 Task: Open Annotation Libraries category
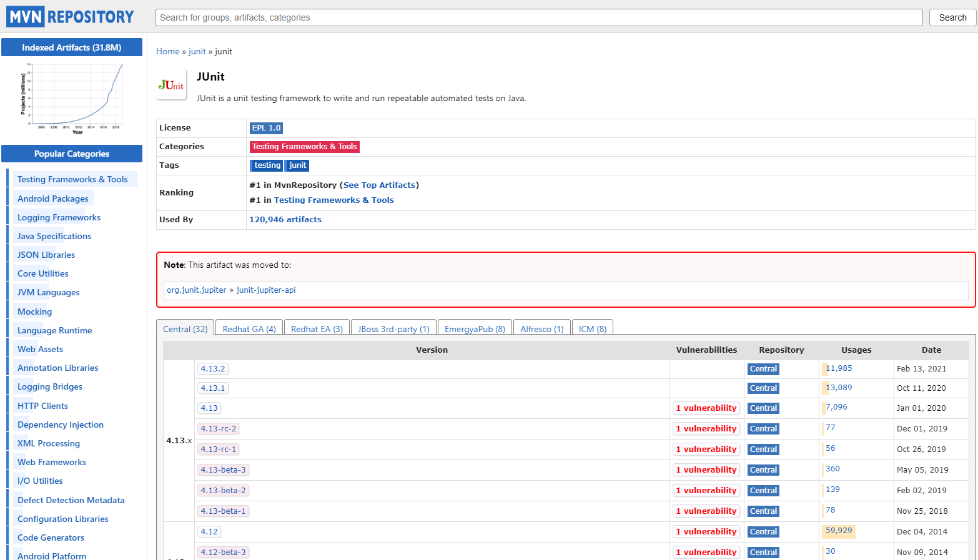[58, 368]
